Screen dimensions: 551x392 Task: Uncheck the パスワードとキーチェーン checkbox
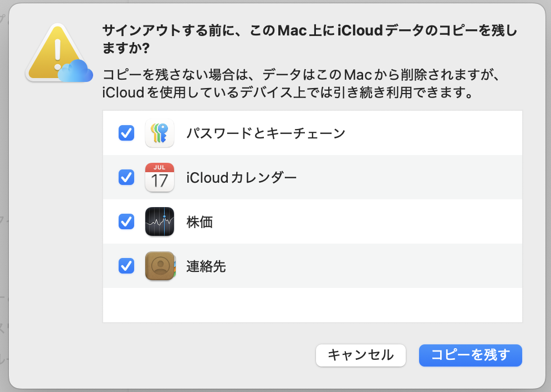pyautogui.click(x=126, y=133)
